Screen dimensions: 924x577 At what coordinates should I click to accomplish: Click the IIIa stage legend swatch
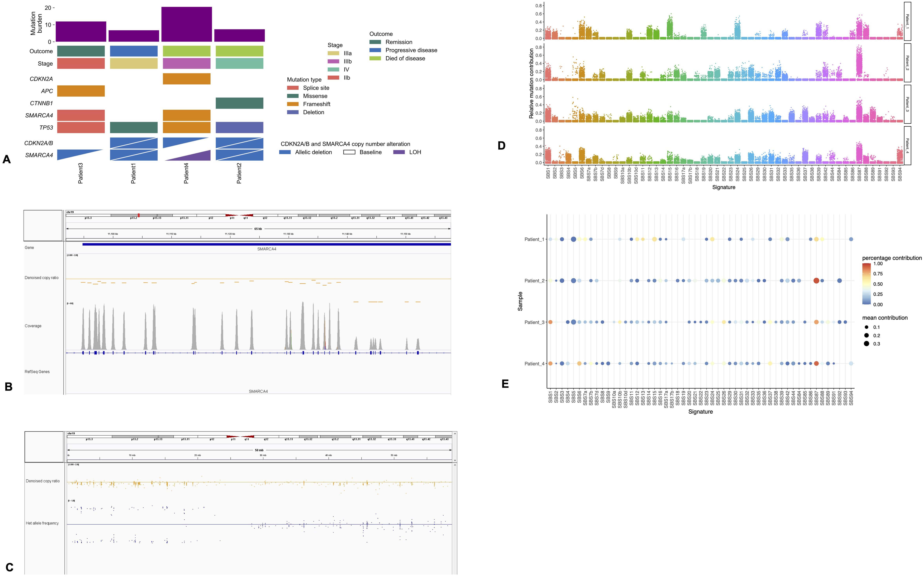click(x=333, y=53)
